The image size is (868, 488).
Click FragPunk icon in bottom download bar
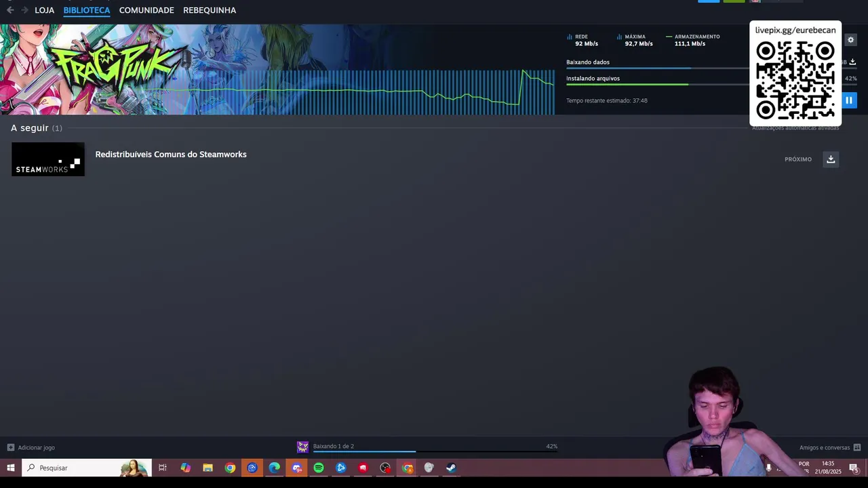tap(302, 447)
